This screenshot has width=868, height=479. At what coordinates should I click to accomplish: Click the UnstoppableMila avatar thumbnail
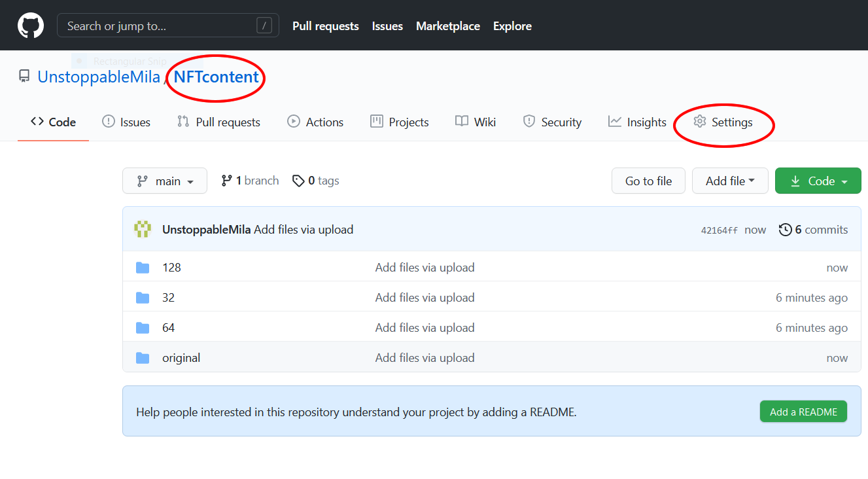[143, 229]
